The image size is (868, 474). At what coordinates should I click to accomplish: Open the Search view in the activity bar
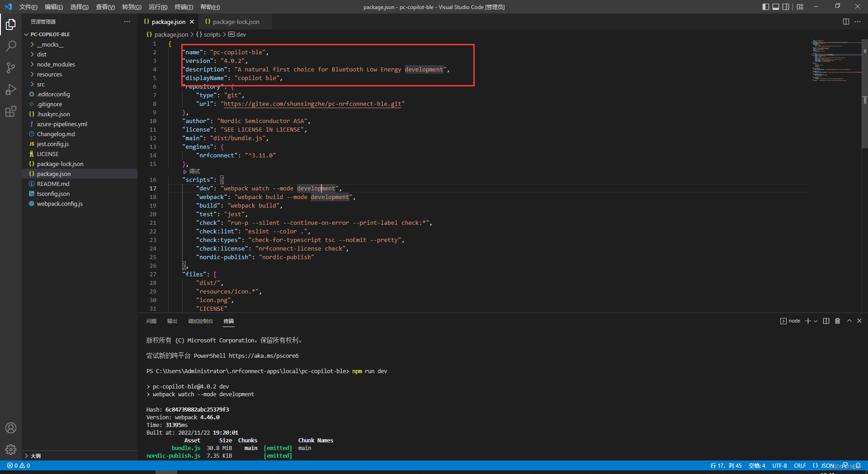coord(11,46)
